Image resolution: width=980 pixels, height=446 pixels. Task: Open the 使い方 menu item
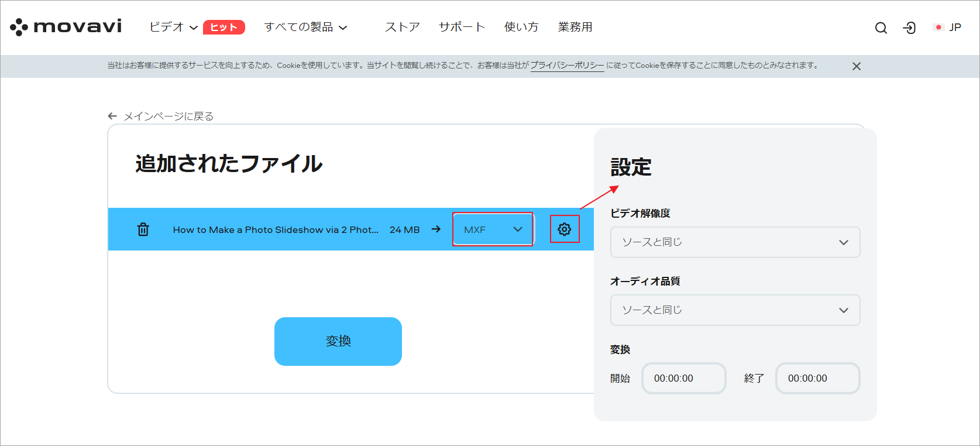point(521,27)
